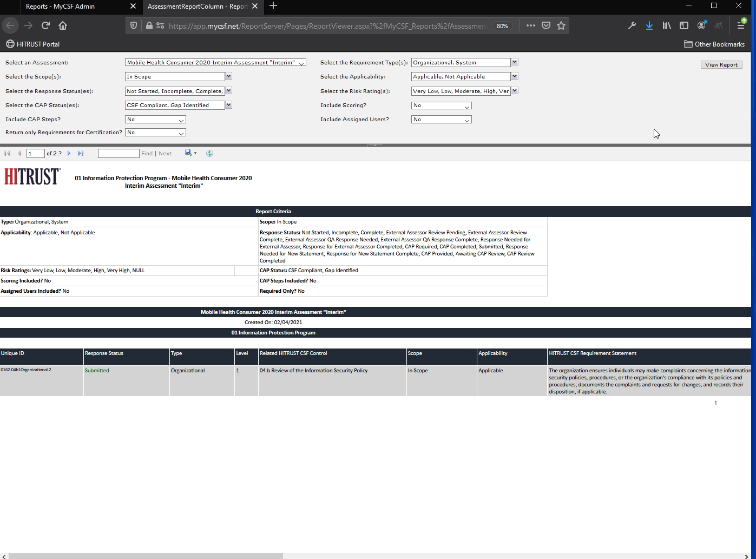Open the Firefox library

tap(667, 25)
